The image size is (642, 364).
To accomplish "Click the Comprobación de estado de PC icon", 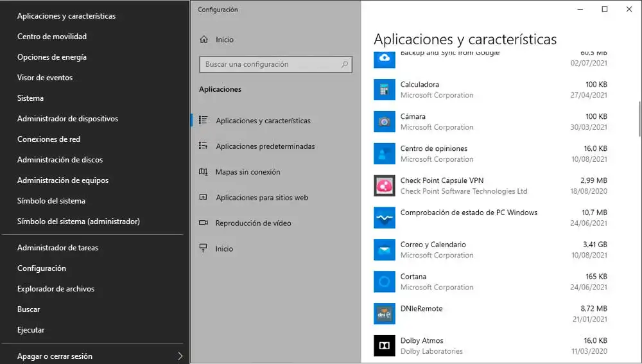I will point(384,218).
